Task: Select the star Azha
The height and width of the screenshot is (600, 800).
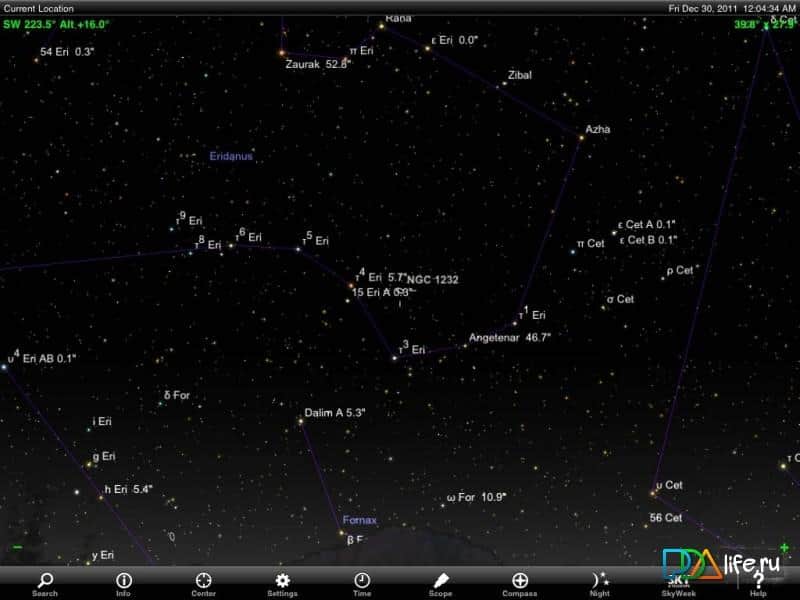Action: [x=581, y=135]
